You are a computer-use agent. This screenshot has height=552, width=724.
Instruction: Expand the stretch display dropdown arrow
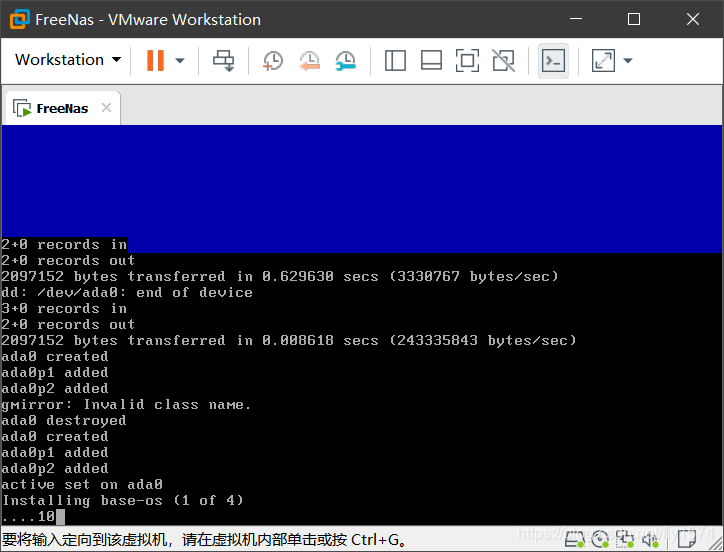pos(628,61)
